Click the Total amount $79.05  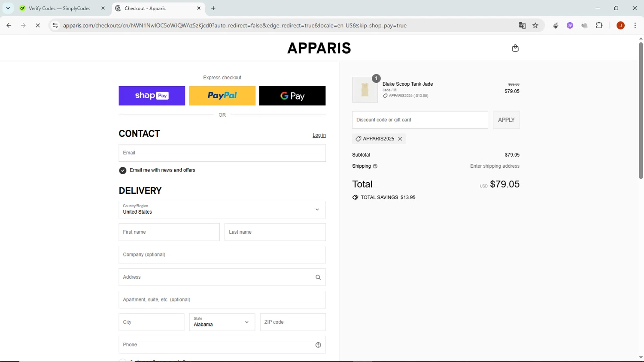pyautogui.click(x=504, y=184)
